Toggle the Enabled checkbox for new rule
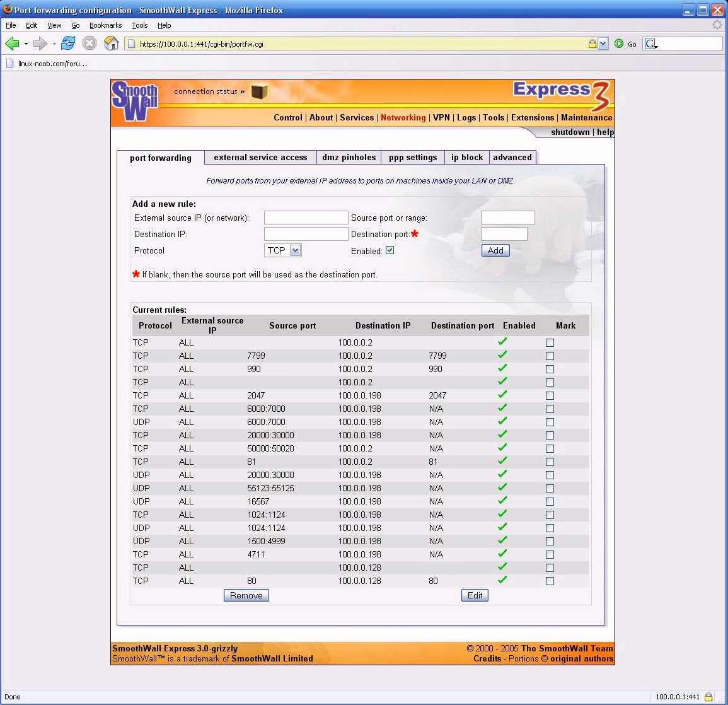The image size is (728, 705). coord(390,250)
